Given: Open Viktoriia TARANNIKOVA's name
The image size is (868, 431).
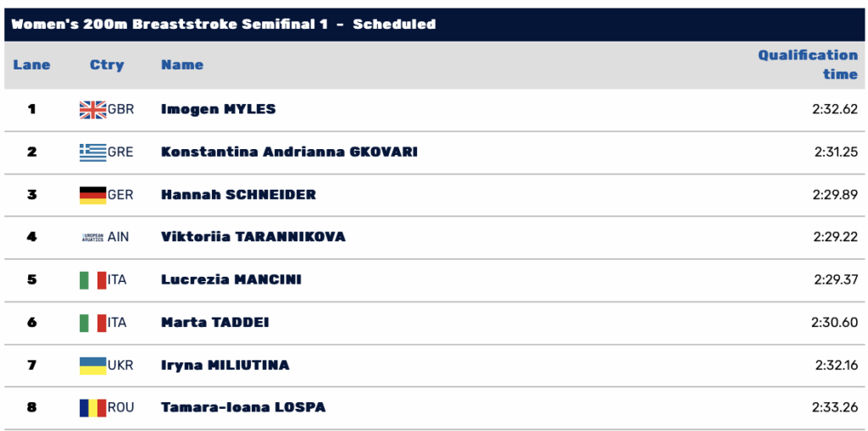Looking at the screenshot, I should [x=253, y=237].
